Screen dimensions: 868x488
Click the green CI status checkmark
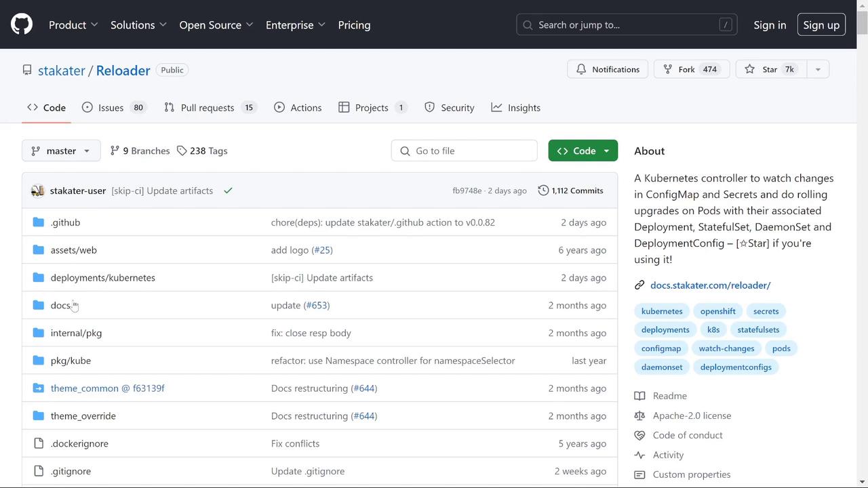point(228,190)
